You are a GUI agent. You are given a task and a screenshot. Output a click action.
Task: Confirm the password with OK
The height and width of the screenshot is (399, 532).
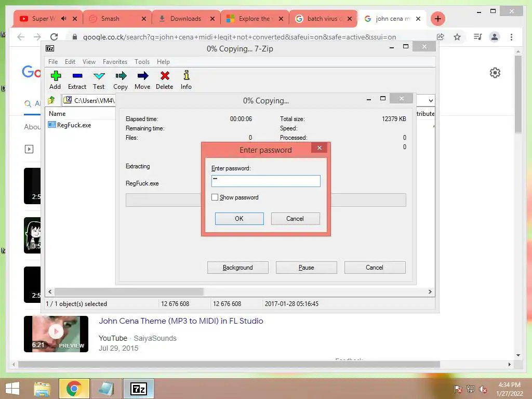coord(239,219)
